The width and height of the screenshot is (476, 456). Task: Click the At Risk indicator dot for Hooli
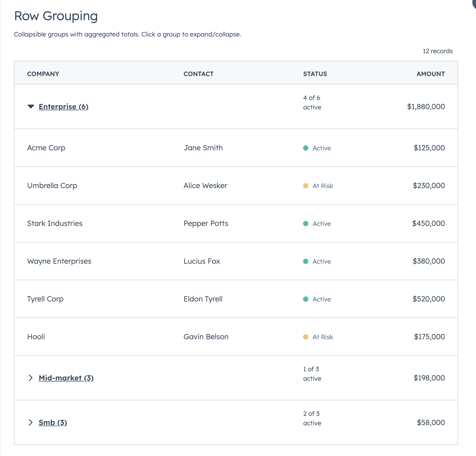pos(306,337)
